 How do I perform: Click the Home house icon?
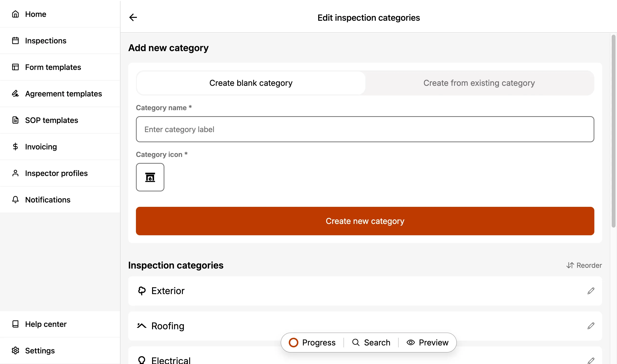coord(15,14)
